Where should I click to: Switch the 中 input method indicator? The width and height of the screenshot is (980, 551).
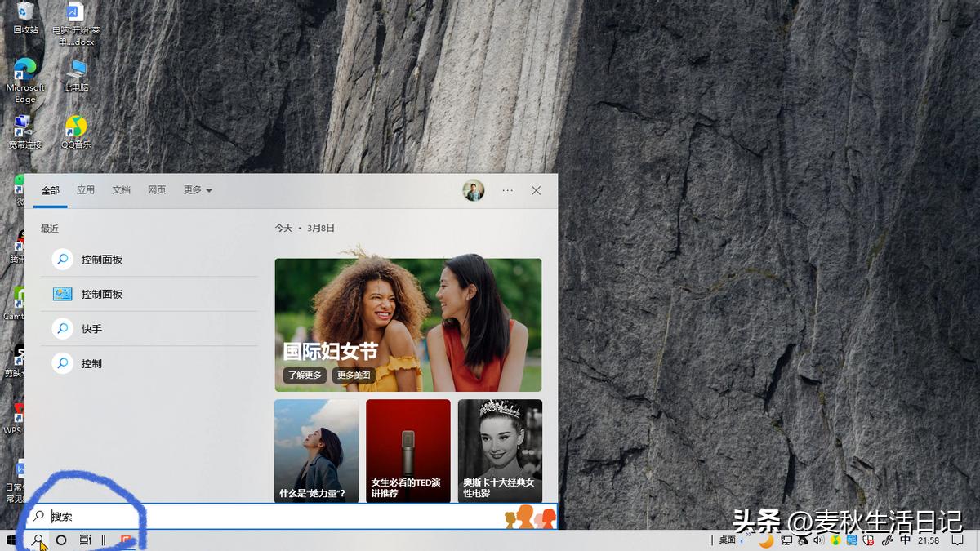(905, 540)
